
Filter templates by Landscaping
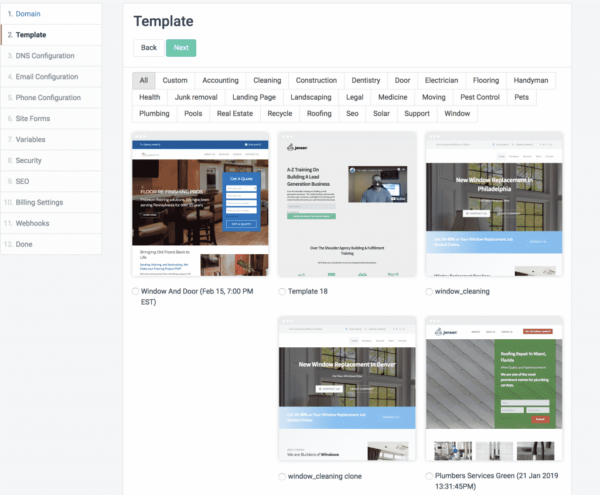311,97
